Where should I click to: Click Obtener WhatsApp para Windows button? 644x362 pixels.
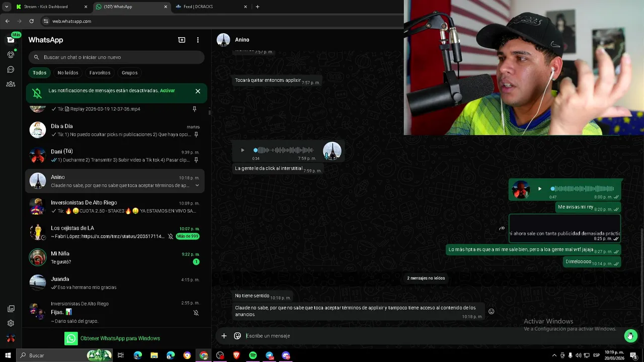[112, 338]
